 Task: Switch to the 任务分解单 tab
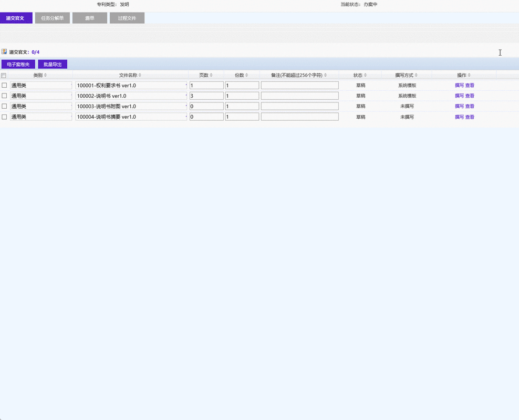(52, 18)
